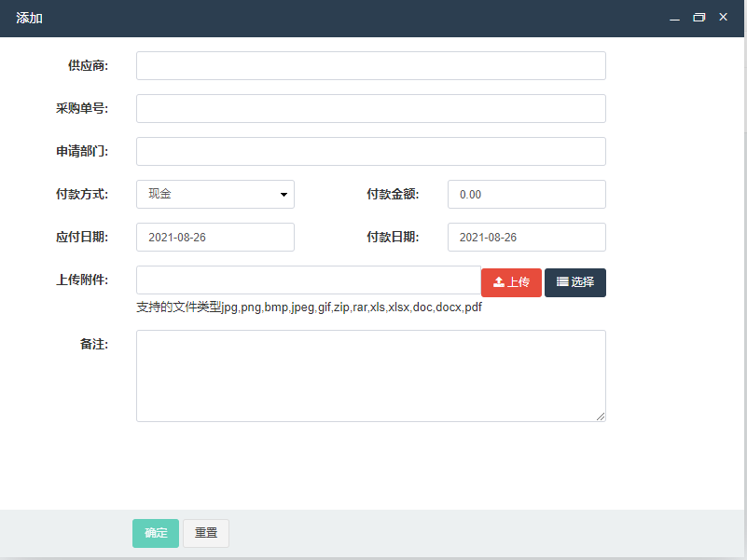
Task: Click the 付款日期 label
Action: click(x=393, y=238)
